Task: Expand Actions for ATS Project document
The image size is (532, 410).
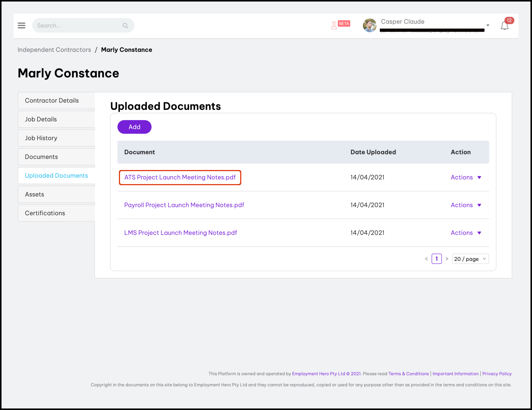Action: 466,177
